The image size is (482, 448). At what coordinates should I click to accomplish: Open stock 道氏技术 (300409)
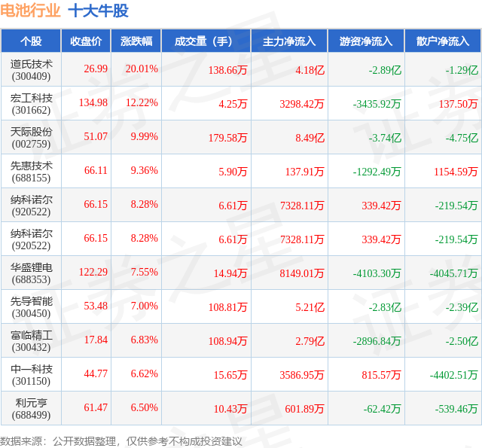click(x=31, y=70)
